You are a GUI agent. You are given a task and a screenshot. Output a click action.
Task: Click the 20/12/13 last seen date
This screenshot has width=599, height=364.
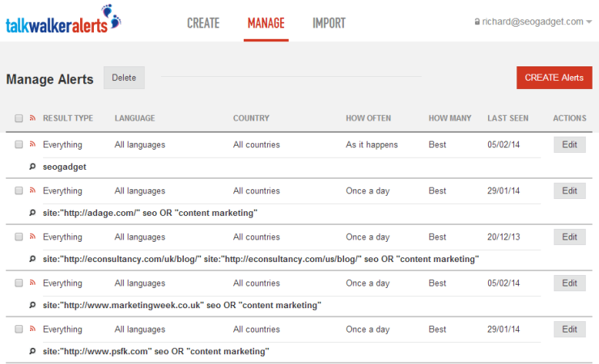click(x=503, y=237)
